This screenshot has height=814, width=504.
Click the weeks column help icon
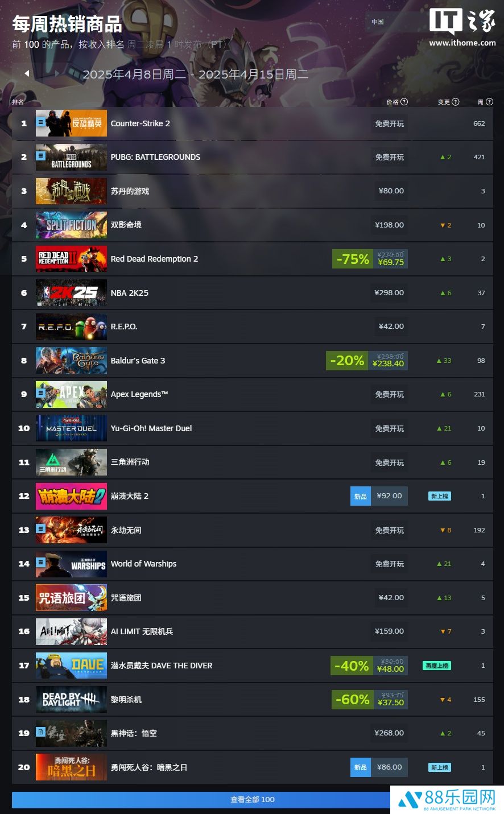coord(489,102)
